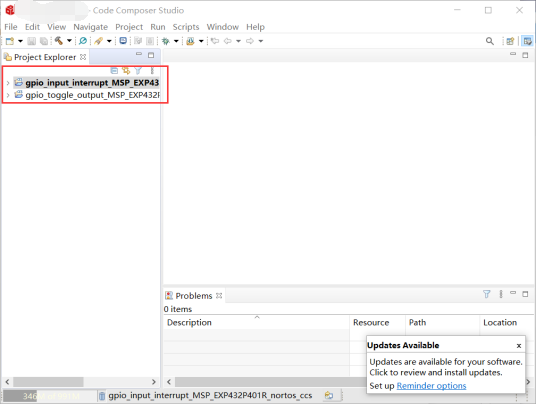Click the last edit location icon

coord(215,41)
